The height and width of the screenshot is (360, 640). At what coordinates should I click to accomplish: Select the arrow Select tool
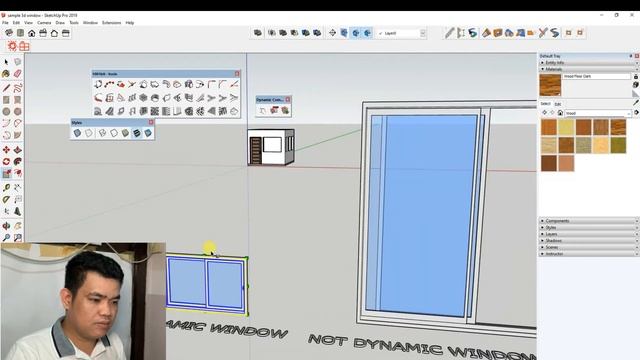[6, 62]
